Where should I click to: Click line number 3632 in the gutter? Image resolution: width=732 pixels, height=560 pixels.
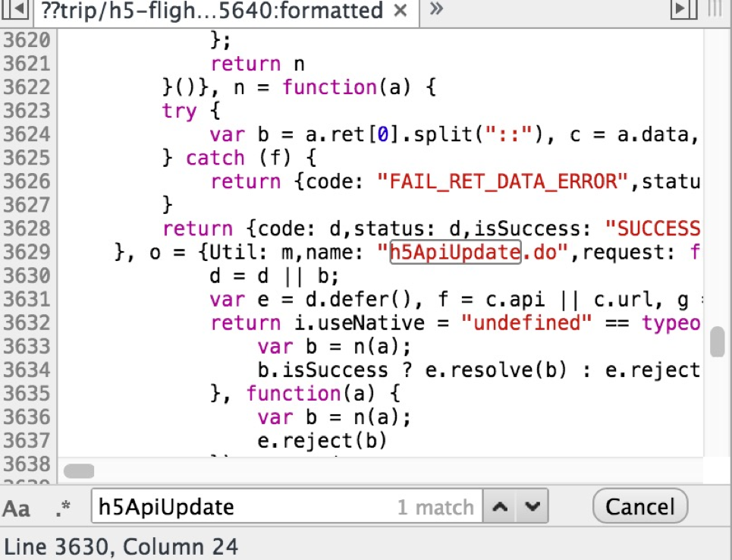27,322
